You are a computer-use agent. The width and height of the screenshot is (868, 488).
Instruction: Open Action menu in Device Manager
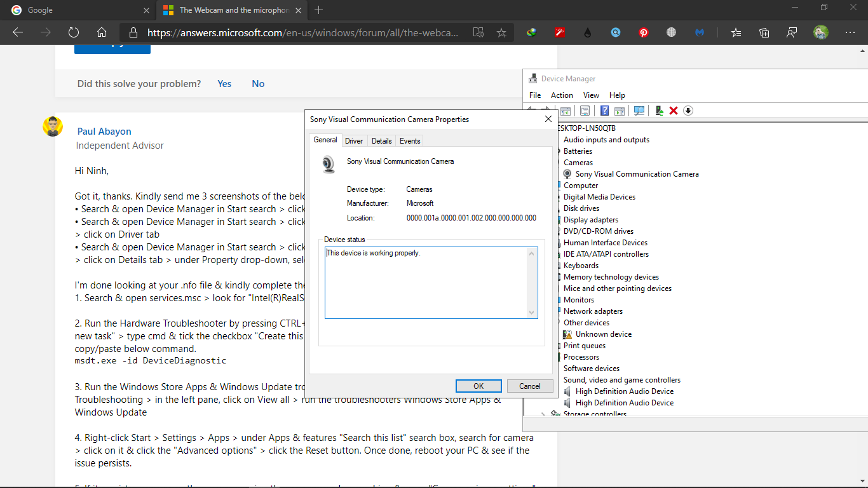(x=562, y=95)
